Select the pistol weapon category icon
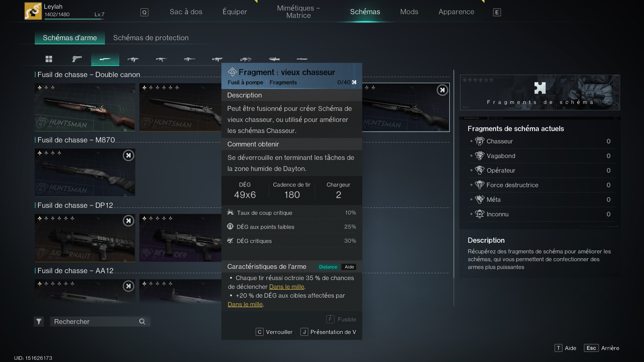The width and height of the screenshot is (644, 362). coord(77,59)
